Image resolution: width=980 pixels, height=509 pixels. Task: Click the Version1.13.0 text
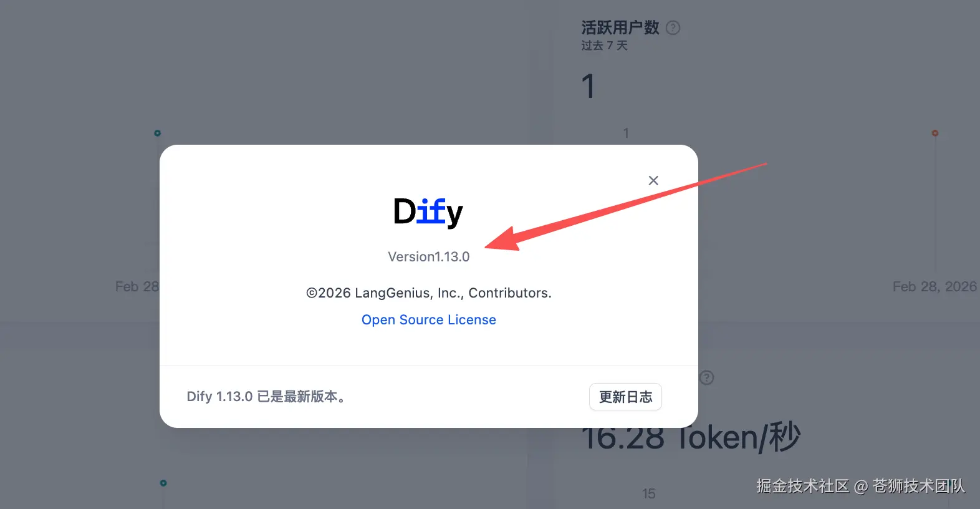[x=429, y=257]
